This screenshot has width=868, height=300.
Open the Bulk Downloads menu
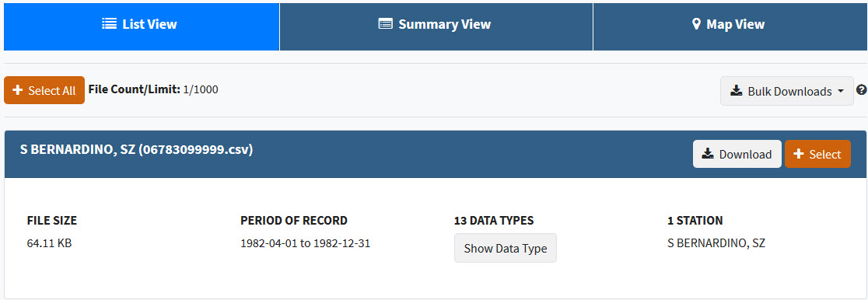pos(786,92)
